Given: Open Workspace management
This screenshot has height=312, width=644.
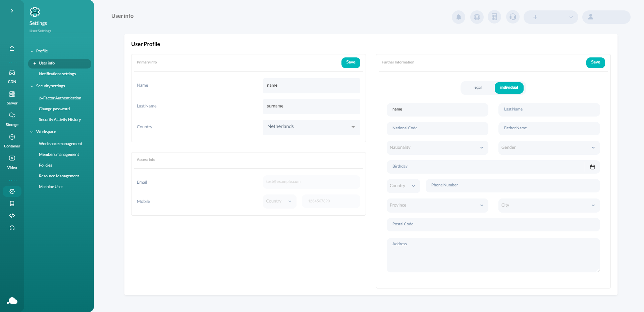Looking at the screenshot, I should coord(60,144).
